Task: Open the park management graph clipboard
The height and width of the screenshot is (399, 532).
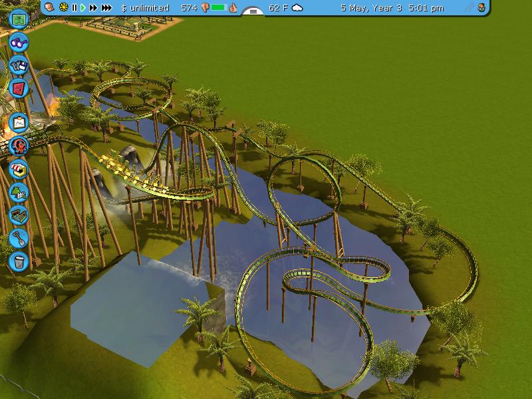Action: (x=19, y=122)
